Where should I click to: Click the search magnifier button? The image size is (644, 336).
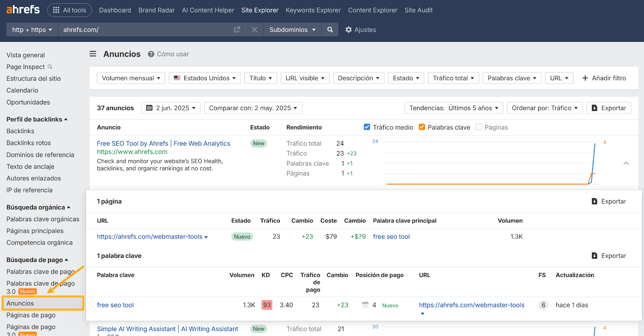click(330, 29)
